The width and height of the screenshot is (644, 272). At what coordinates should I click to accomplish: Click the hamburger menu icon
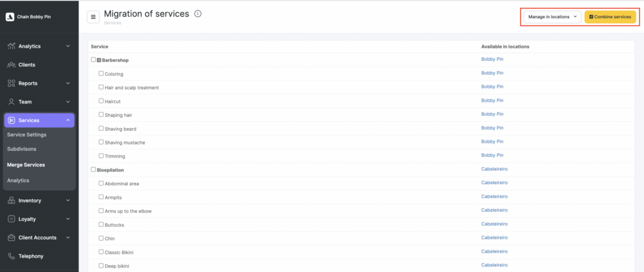pyautogui.click(x=94, y=17)
